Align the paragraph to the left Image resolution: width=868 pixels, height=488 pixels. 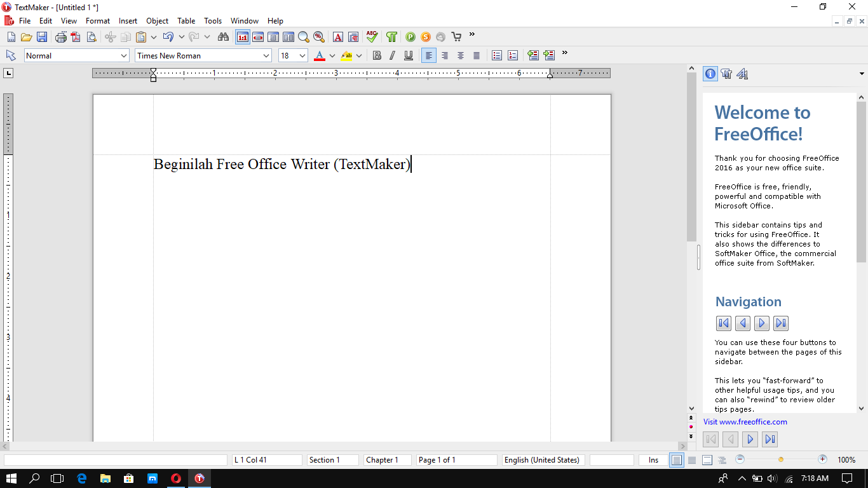tap(429, 55)
